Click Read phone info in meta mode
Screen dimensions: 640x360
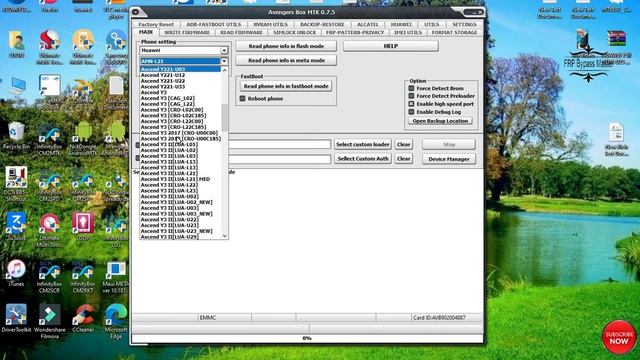286,60
